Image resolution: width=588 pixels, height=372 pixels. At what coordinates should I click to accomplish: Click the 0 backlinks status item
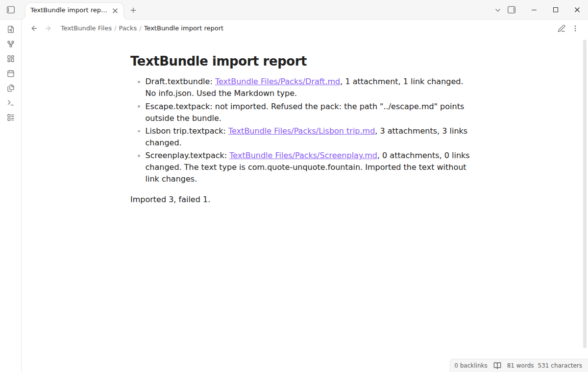coord(471,366)
